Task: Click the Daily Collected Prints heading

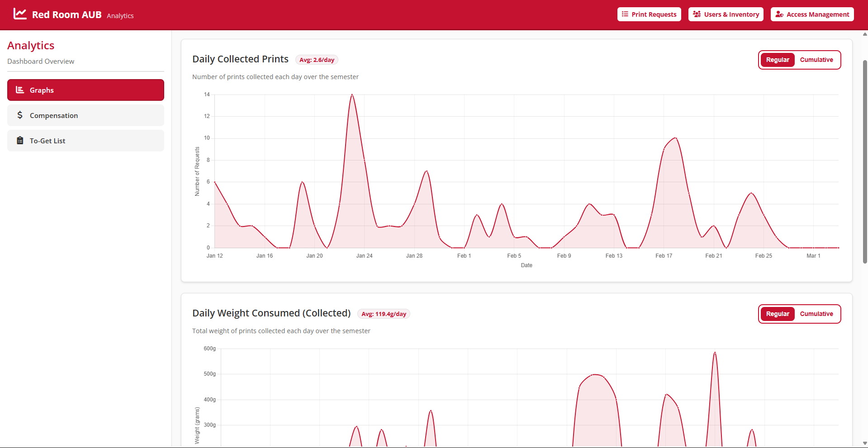Action: pyautogui.click(x=240, y=59)
